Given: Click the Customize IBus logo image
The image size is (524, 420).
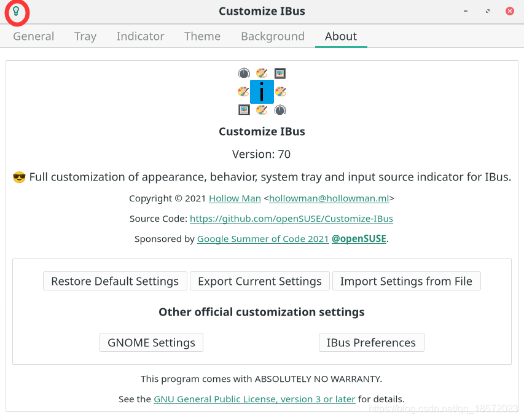Looking at the screenshot, I should tap(262, 91).
